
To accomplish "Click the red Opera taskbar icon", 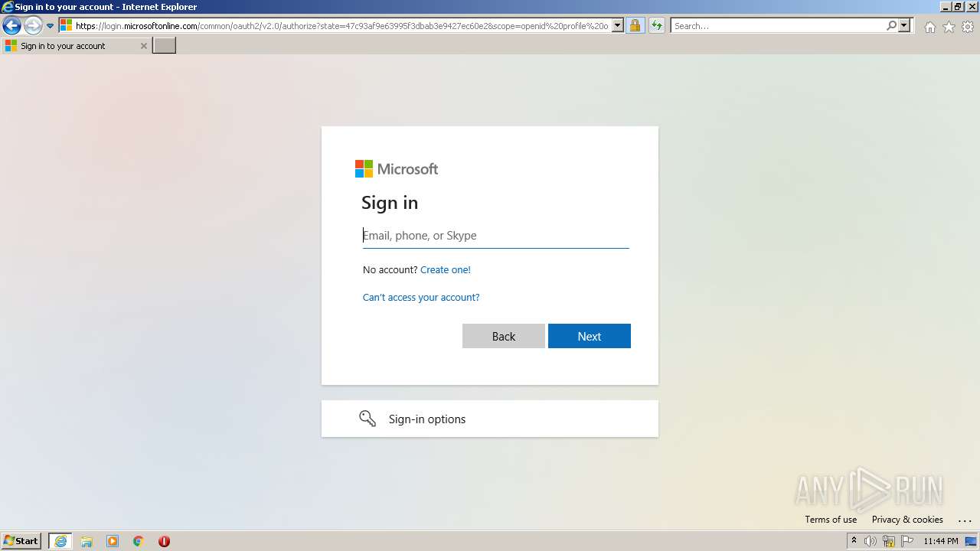I will pyautogui.click(x=164, y=541).
